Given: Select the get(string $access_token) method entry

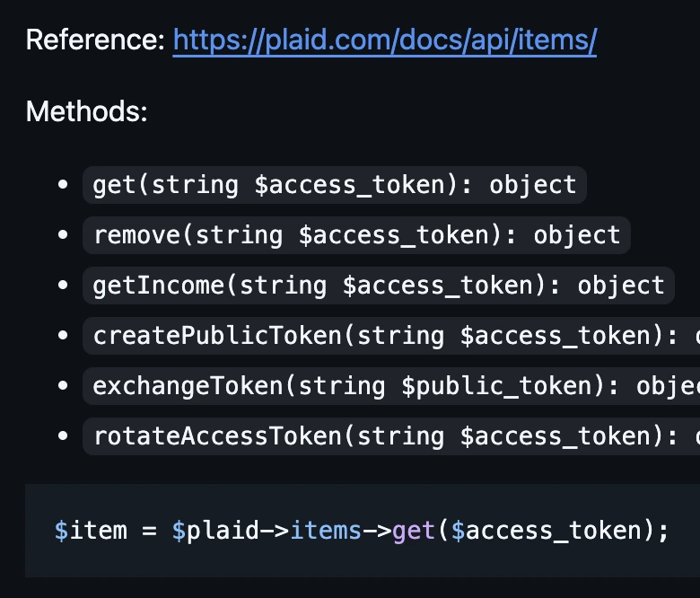Looking at the screenshot, I should click(335, 185).
